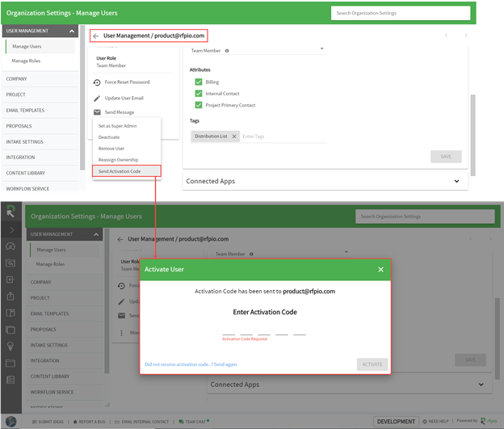Click the dimmed SAVE button behind the dialog

(x=470, y=360)
